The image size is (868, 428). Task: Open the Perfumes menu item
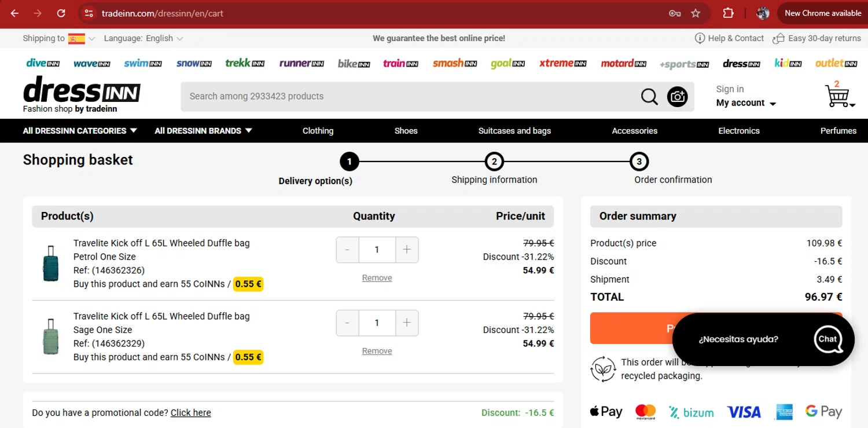coord(838,131)
